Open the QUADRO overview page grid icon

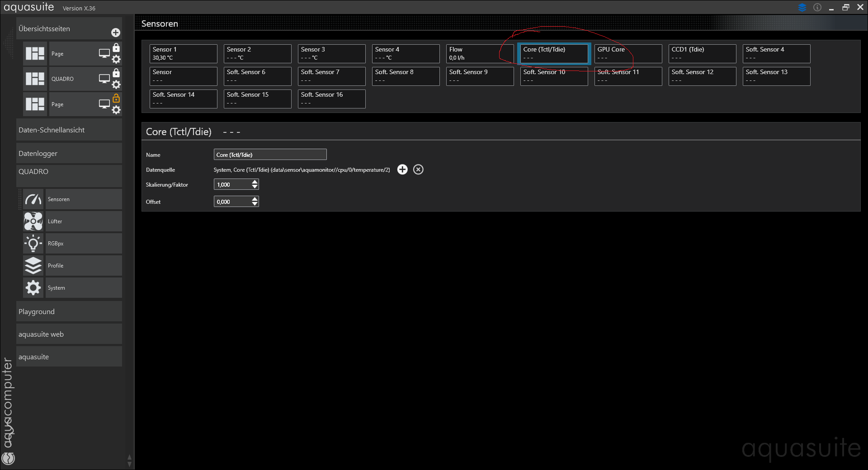pos(35,79)
